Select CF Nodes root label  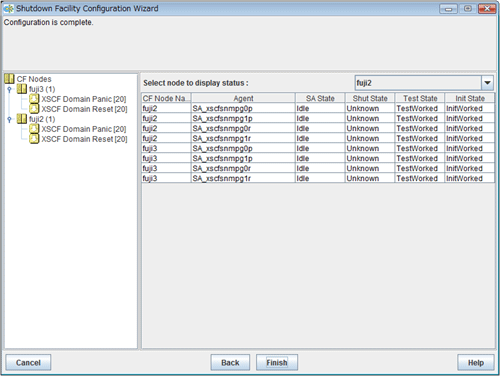click(x=34, y=79)
